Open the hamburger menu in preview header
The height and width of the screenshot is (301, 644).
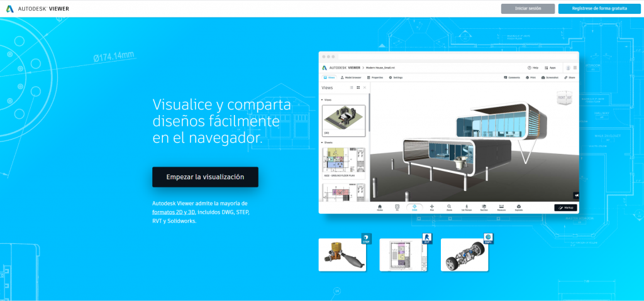[575, 68]
